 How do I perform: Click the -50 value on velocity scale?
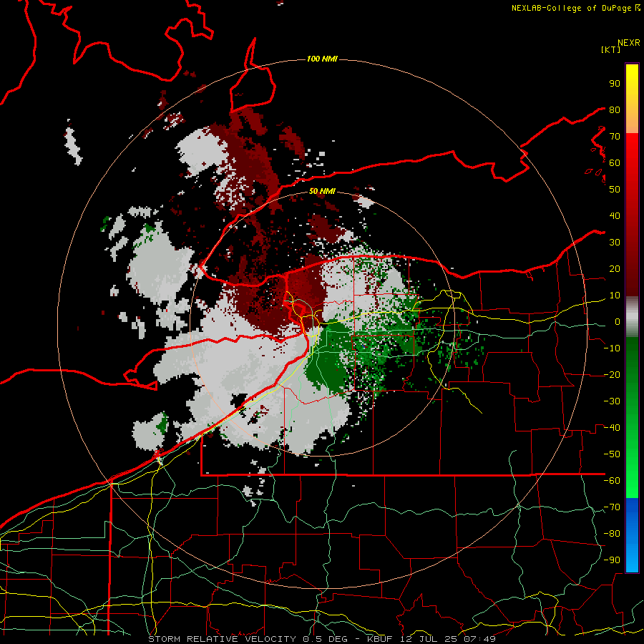612,454
